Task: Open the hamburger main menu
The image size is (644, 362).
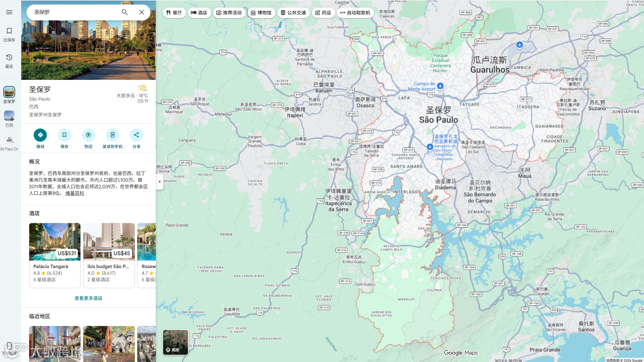Action: (x=9, y=12)
